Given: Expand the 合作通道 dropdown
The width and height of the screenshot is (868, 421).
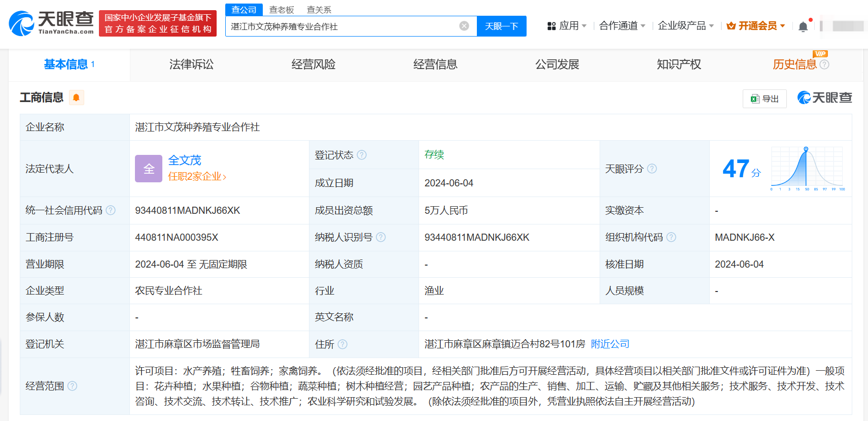Looking at the screenshot, I should pos(622,26).
